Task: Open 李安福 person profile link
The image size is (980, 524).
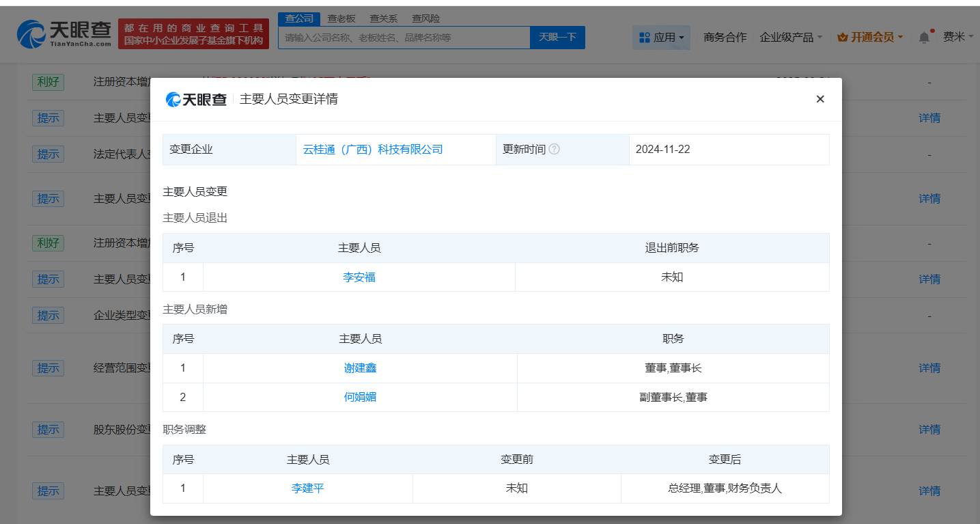Action: pos(359,277)
